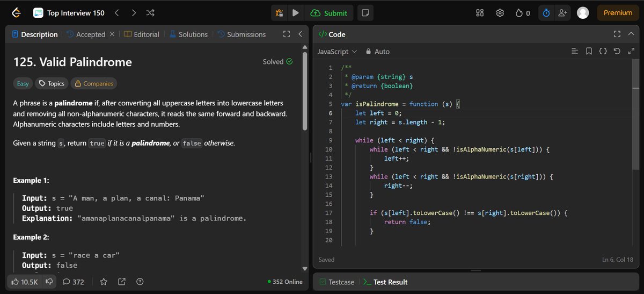Viewport: 644px width, 294px height.
Task: Click the description panel scrollbar
Action: coord(305,91)
